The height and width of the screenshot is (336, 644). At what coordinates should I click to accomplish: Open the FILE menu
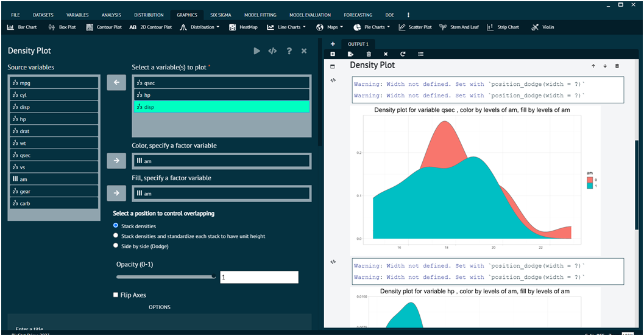16,15
